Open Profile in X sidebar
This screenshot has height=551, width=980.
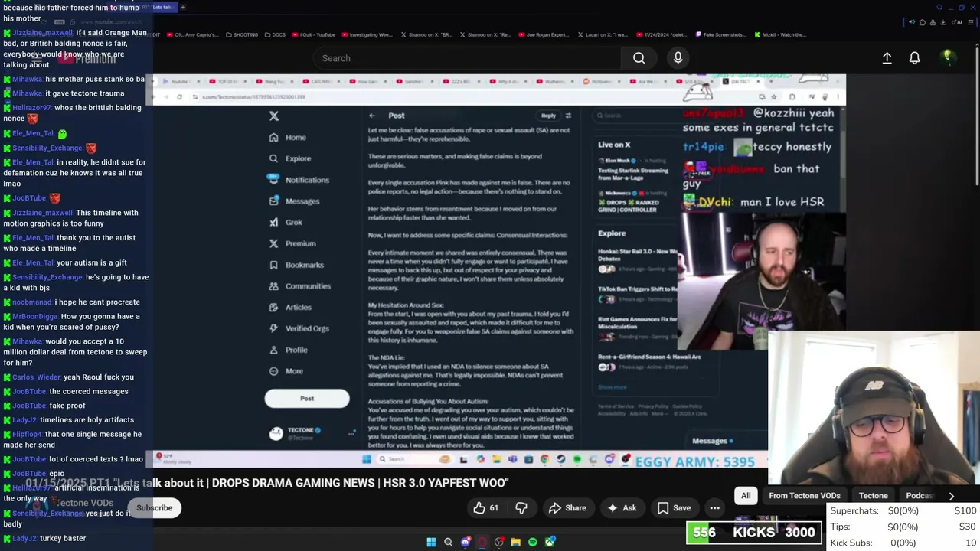click(288, 350)
